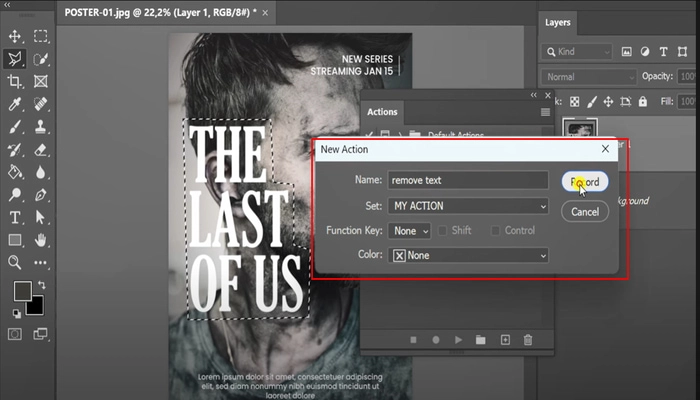Select the Paint Bucket tool
The image size is (700, 400).
pos(15,172)
